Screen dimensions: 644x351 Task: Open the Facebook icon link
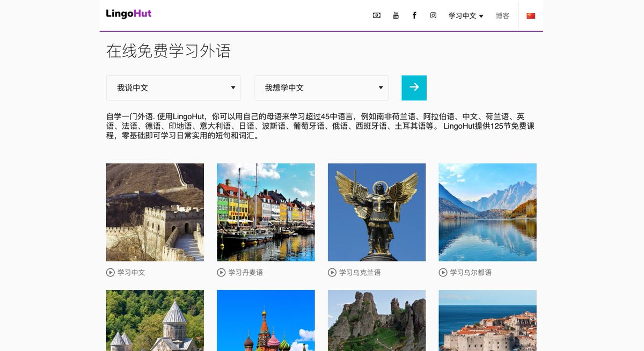414,16
